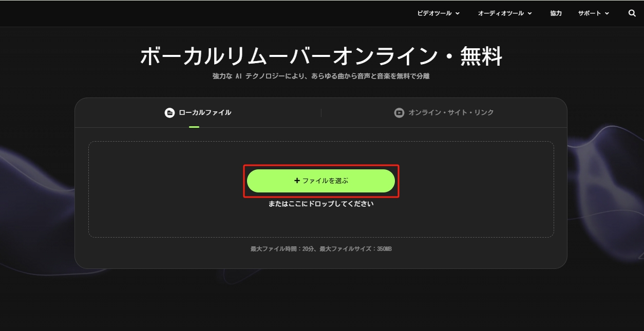
Task: Click the chevron beside オーディオツール
Action: (x=529, y=13)
